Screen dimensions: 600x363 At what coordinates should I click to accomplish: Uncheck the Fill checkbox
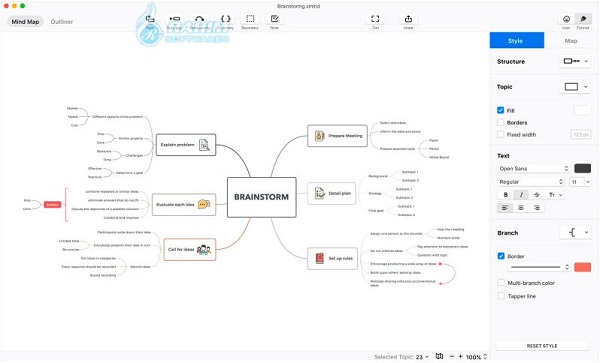click(501, 110)
